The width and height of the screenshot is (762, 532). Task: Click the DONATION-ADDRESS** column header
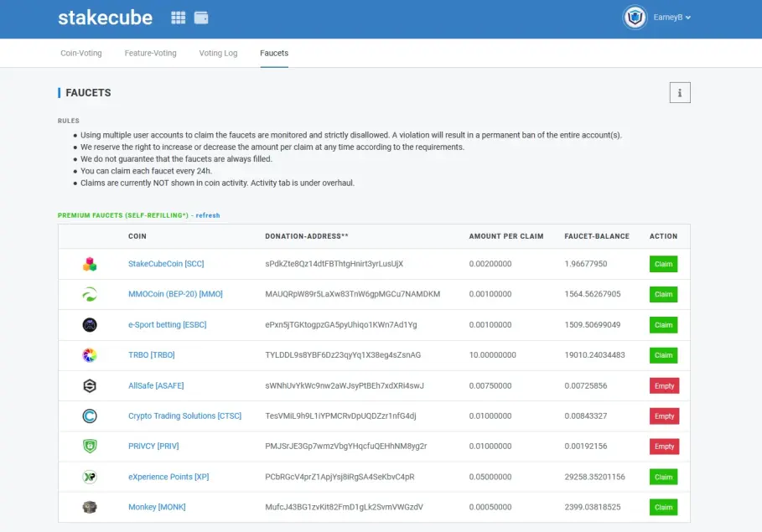pos(307,236)
